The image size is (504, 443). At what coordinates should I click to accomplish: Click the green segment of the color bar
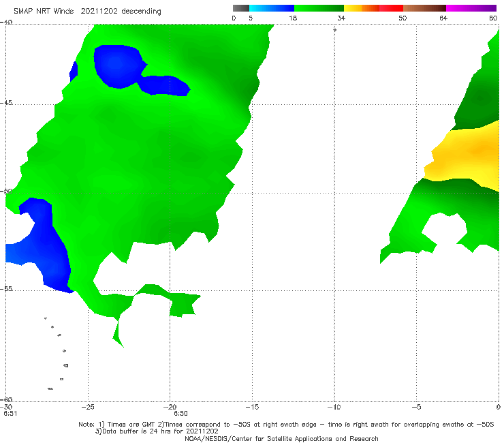point(319,8)
